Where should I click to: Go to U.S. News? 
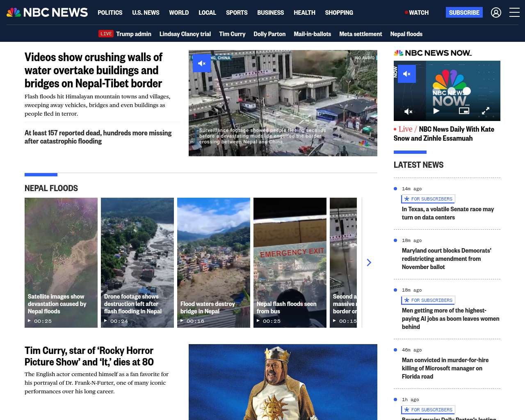point(146,13)
